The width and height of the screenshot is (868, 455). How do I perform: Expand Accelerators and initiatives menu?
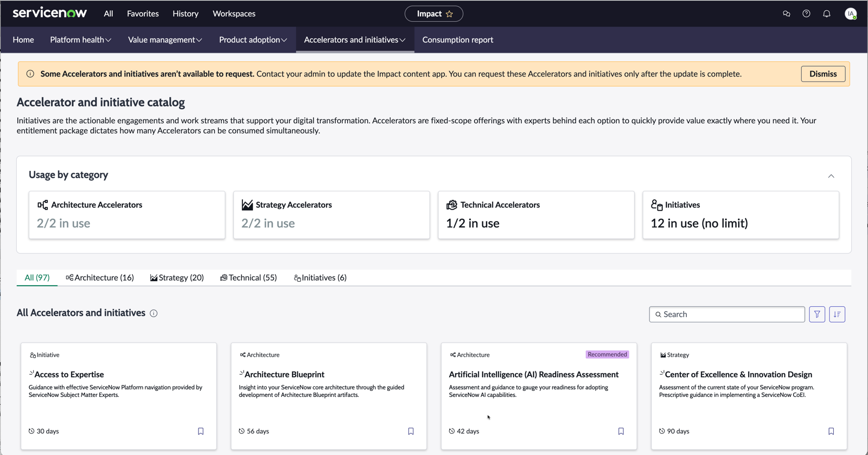355,40
